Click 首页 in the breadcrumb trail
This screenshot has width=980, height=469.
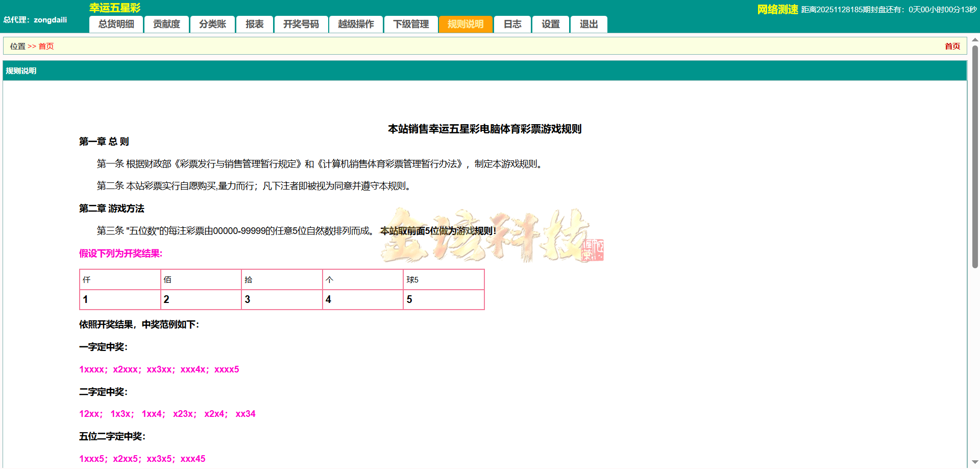click(x=46, y=46)
